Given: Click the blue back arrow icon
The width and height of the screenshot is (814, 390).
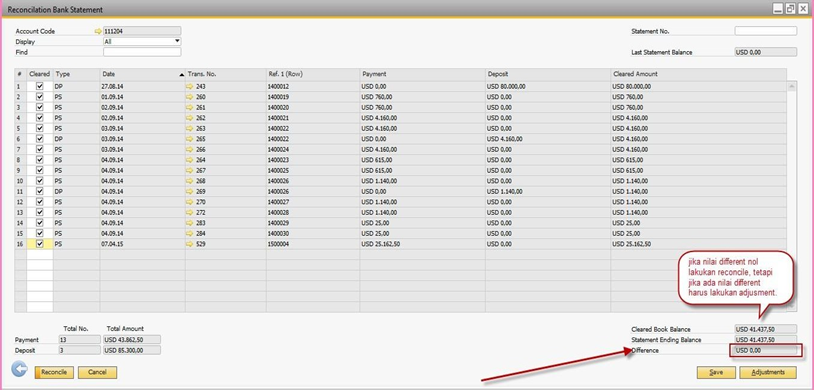Looking at the screenshot, I should [x=19, y=369].
